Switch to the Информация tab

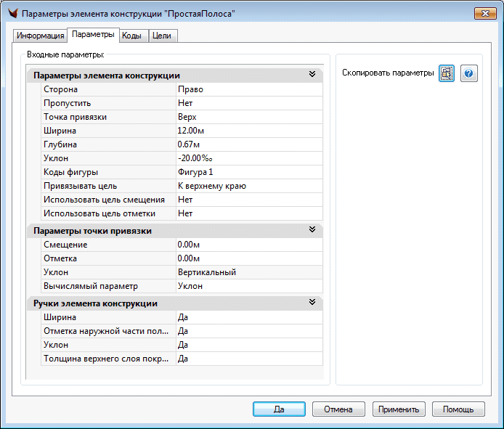[40, 36]
